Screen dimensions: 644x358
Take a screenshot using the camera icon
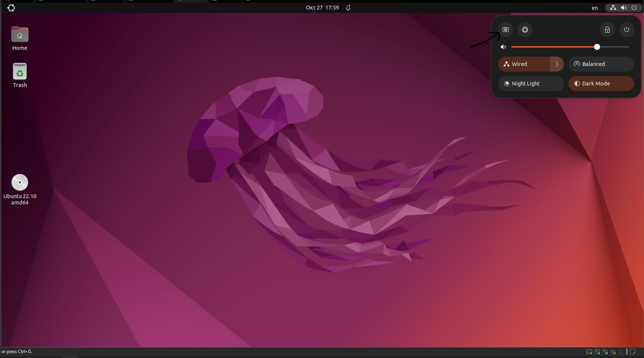click(x=506, y=30)
